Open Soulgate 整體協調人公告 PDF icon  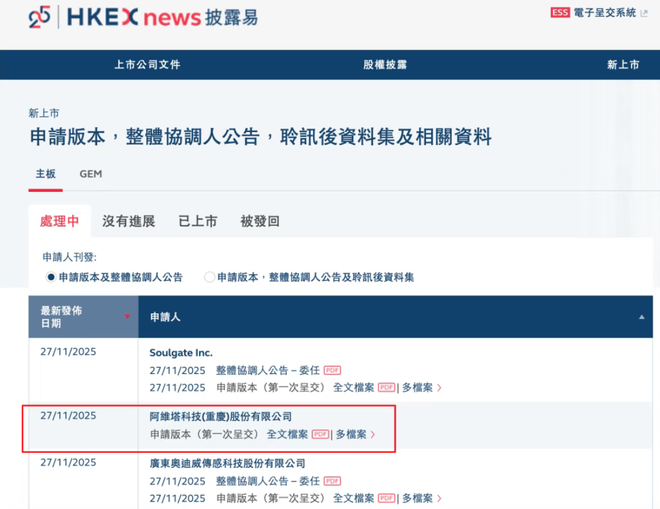point(332,370)
